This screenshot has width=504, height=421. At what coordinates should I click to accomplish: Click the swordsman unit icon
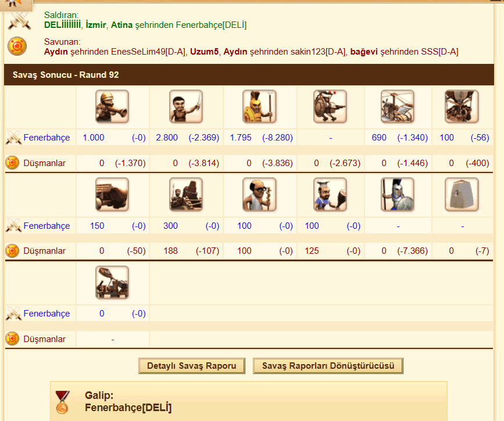click(186, 107)
